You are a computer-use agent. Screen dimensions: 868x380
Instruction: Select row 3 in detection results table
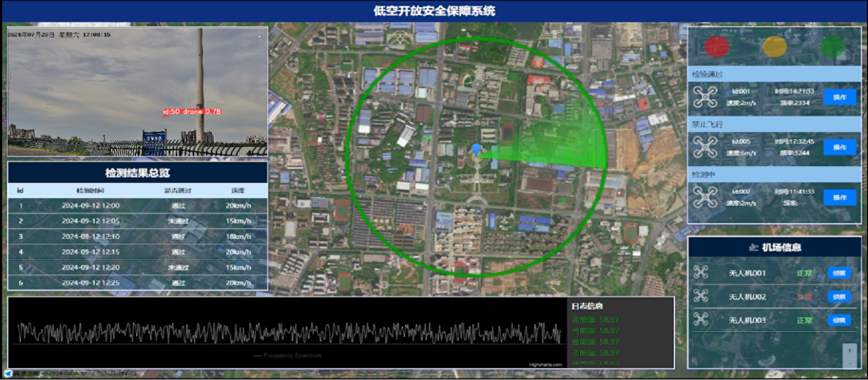138,237
